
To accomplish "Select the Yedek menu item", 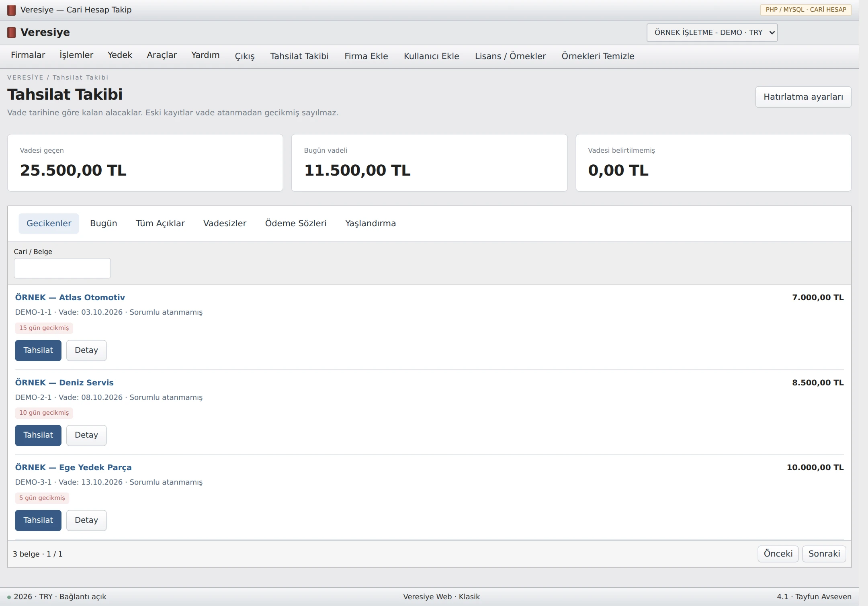I will [x=120, y=55].
